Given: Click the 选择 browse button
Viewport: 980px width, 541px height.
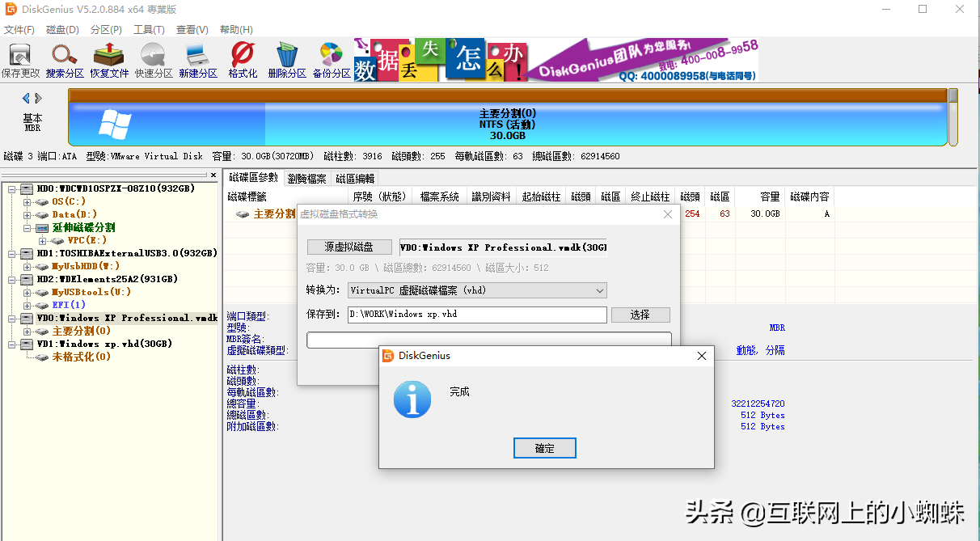Looking at the screenshot, I should point(640,315).
